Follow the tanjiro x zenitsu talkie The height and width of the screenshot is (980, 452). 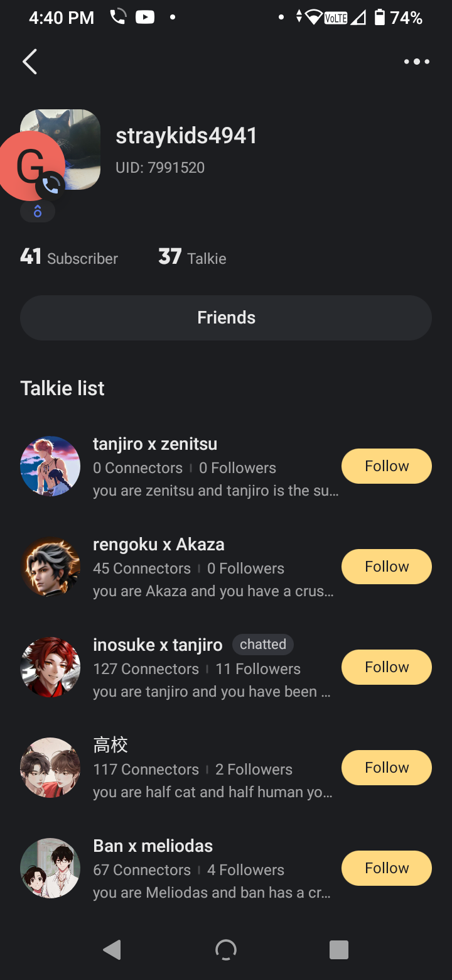point(387,466)
